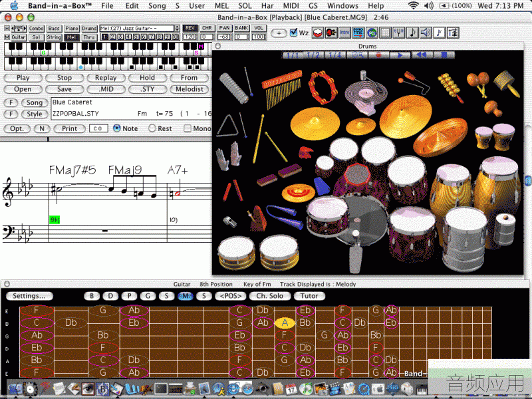The width and height of the screenshot is (532, 399).
Task: Click the rewind button in Drums window
Action: click(x=421, y=55)
